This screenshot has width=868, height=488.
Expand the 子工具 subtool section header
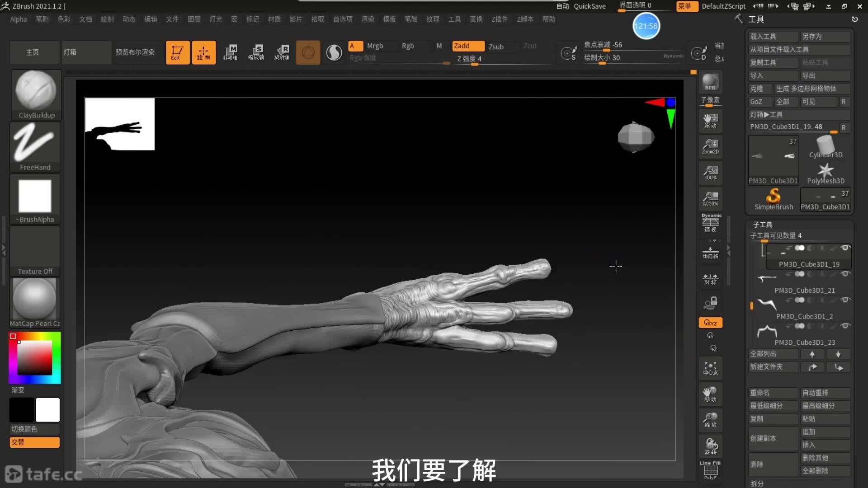[x=762, y=225]
